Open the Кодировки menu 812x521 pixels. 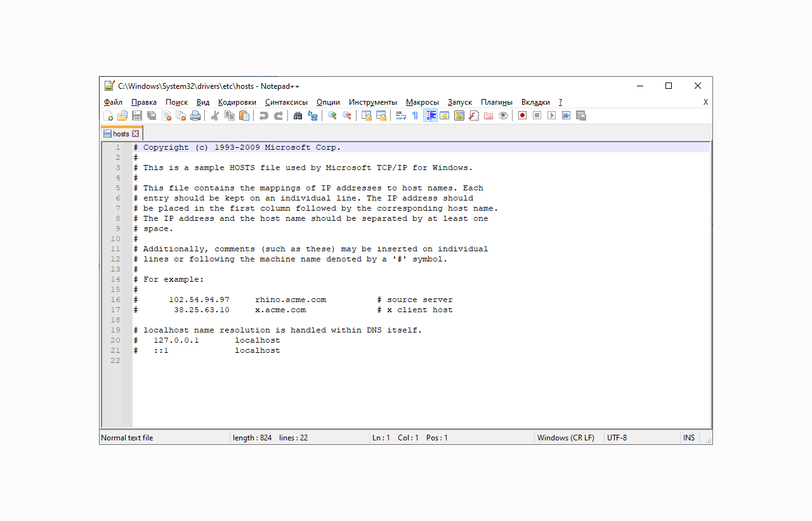[x=237, y=102]
